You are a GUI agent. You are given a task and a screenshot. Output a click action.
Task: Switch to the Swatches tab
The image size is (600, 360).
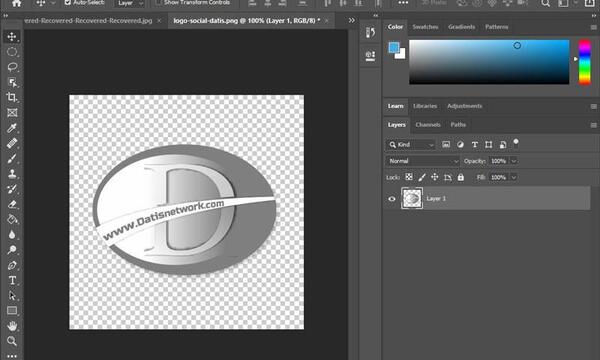(x=425, y=27)
